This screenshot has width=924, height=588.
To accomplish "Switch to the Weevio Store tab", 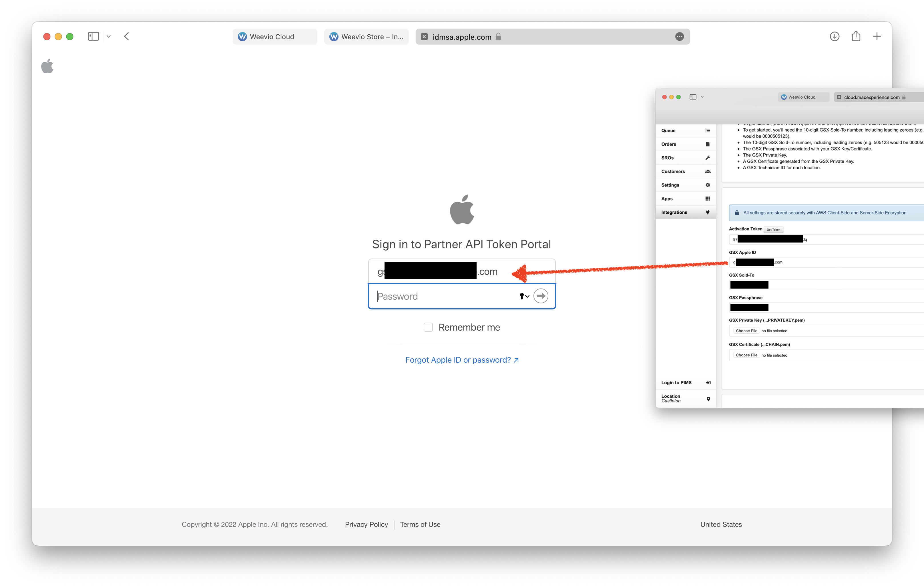I will point(366,37).
